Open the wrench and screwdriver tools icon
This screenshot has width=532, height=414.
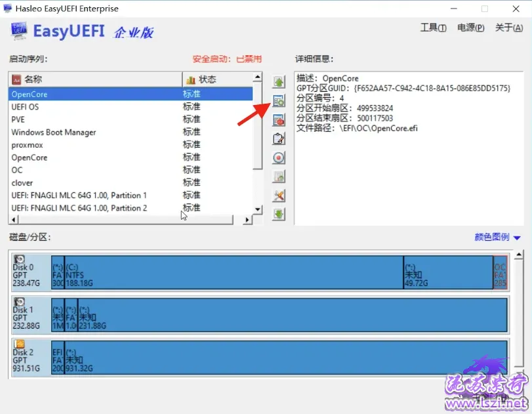point(279,196)
